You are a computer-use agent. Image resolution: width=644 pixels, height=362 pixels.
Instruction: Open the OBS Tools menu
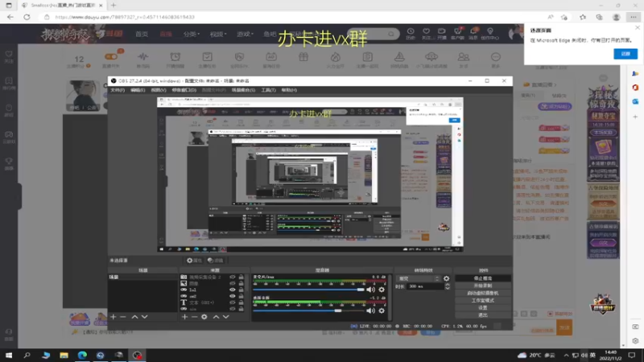click(268, 90)
